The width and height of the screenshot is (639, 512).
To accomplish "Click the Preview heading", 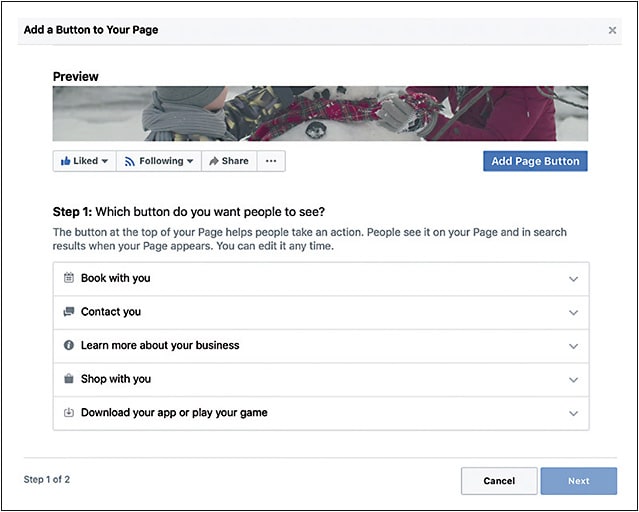I will pyautogui.click(x=76, y=76).
